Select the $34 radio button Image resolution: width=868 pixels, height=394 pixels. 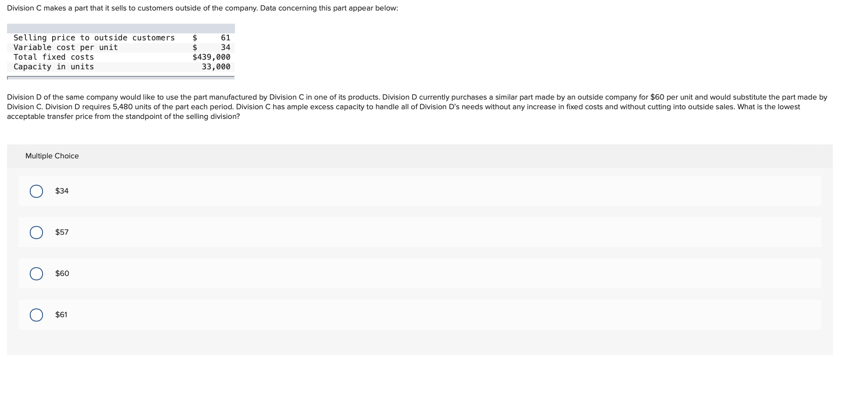(x=37, y=190)
